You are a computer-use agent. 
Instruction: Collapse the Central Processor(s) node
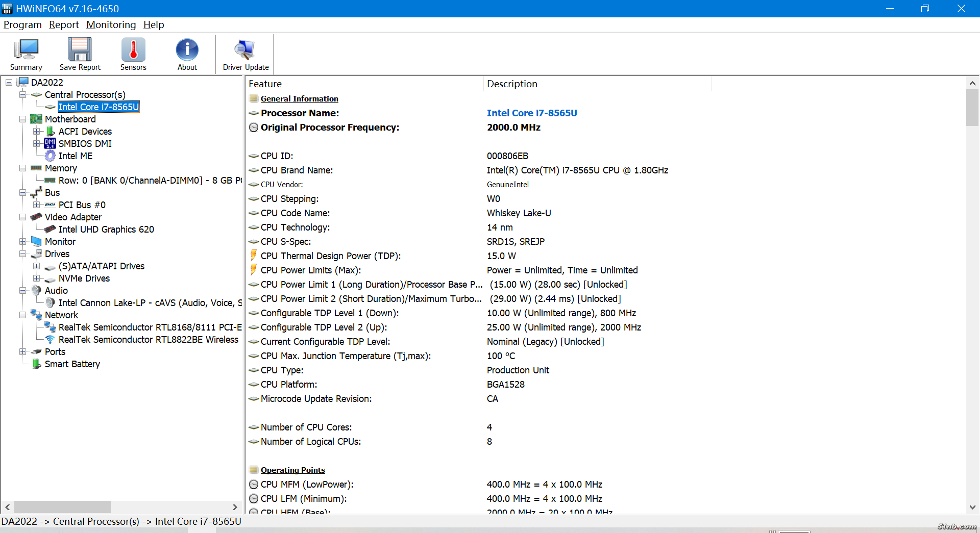22,95
